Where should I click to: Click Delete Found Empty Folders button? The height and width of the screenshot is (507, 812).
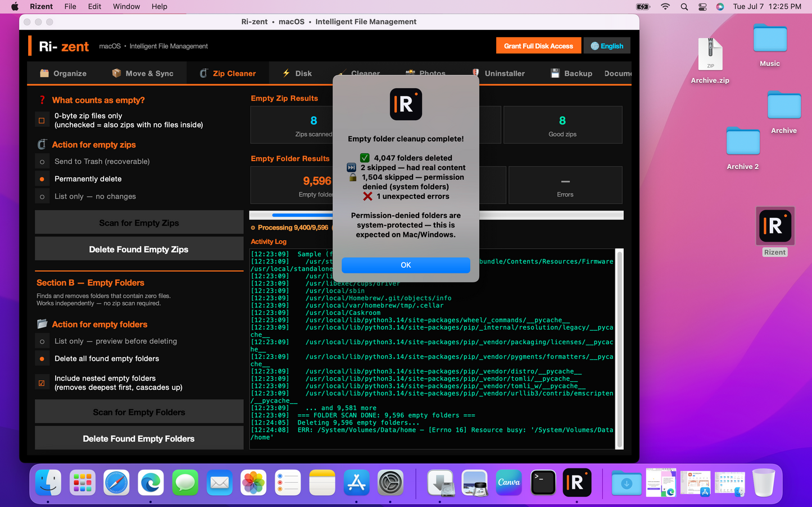click(x=139, y=439)
